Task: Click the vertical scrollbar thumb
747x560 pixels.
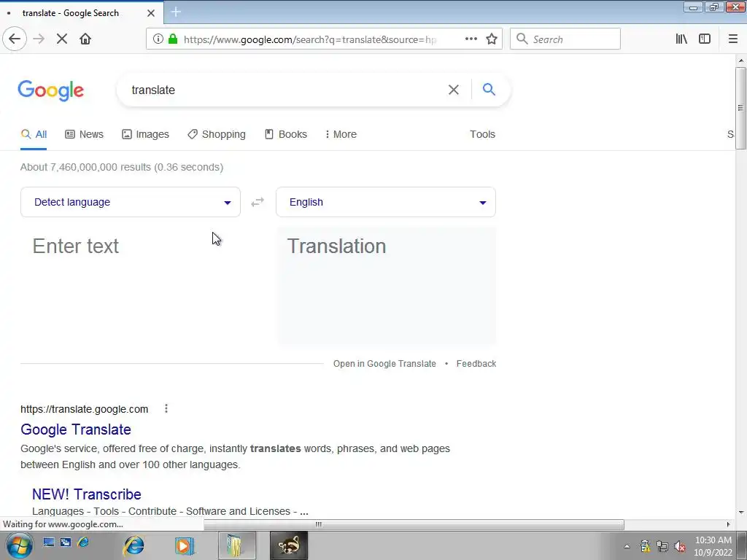Action: click(740, 108)
